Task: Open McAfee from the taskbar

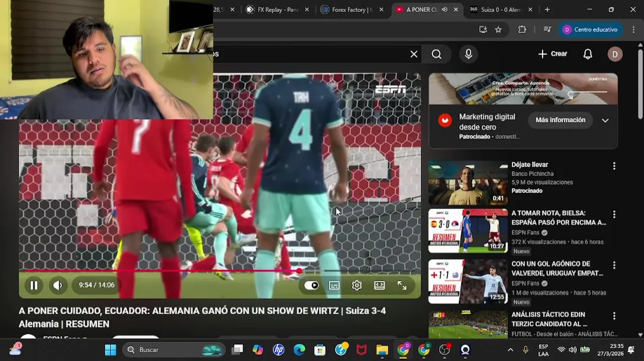Action: coord(362,349)
